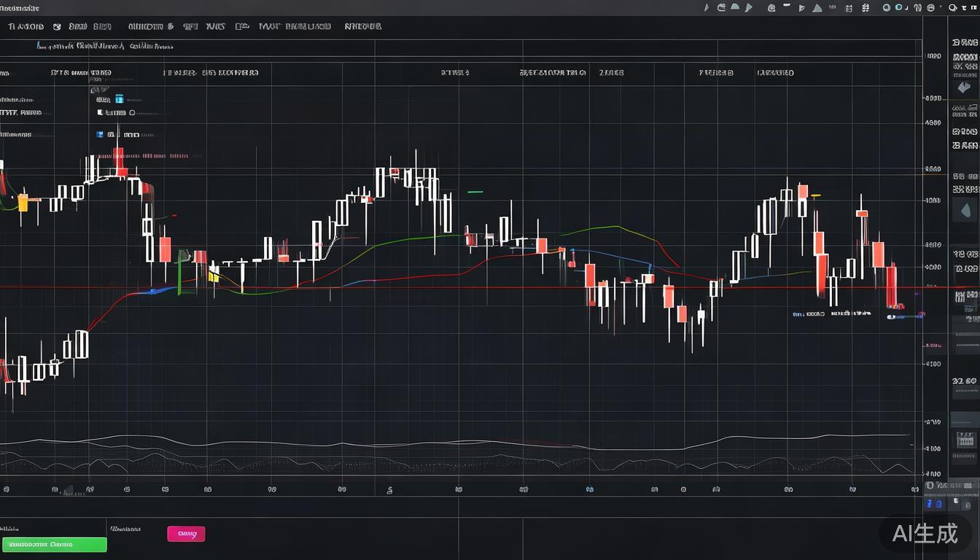Click the green button at bottom left
The image size is (980, 560).
[x=54, y=544]
